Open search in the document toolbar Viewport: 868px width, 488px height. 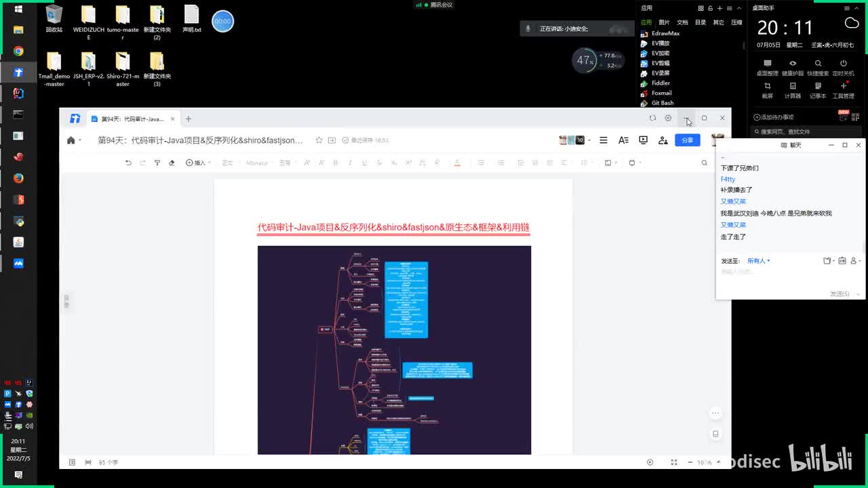[704, 163]
